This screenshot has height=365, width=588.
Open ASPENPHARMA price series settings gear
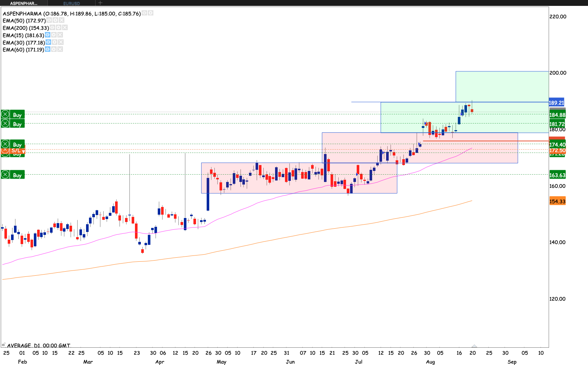click(150, 13)
